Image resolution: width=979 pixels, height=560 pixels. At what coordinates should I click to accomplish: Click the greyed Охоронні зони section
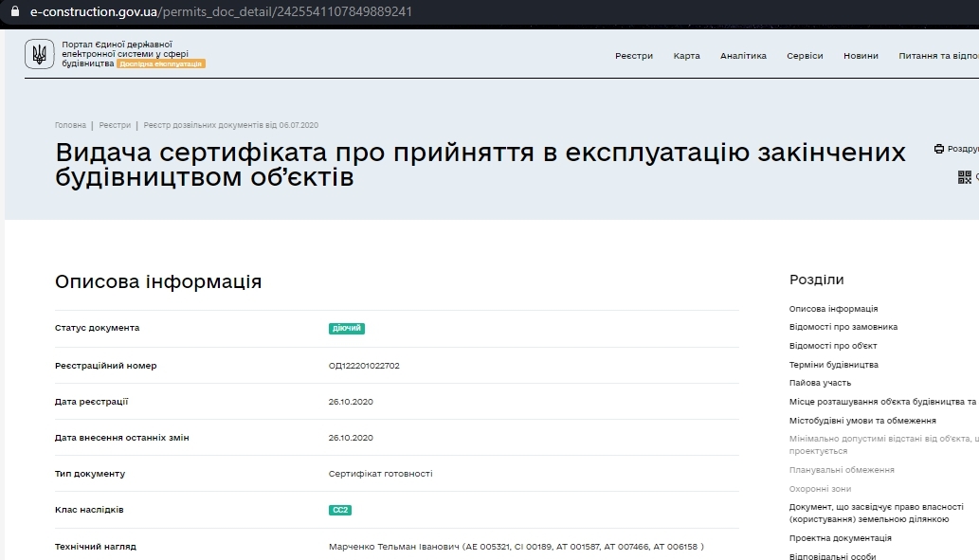click(820, 488)
